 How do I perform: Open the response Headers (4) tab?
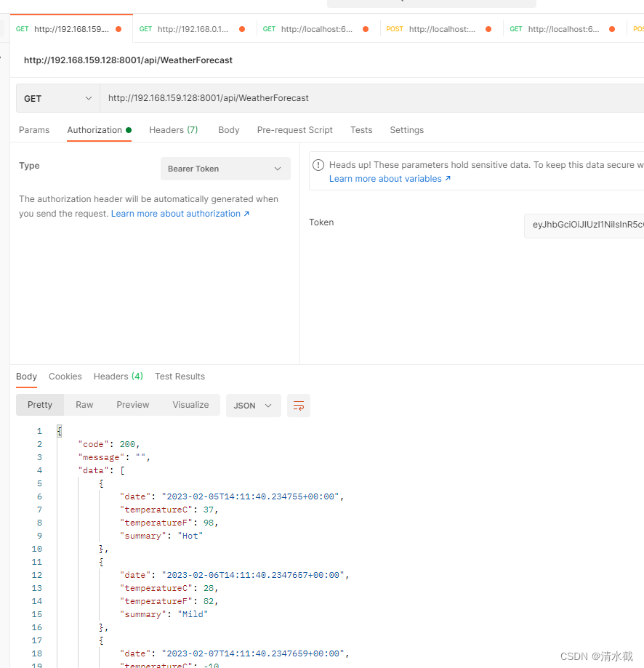click(x=118, y=377)
